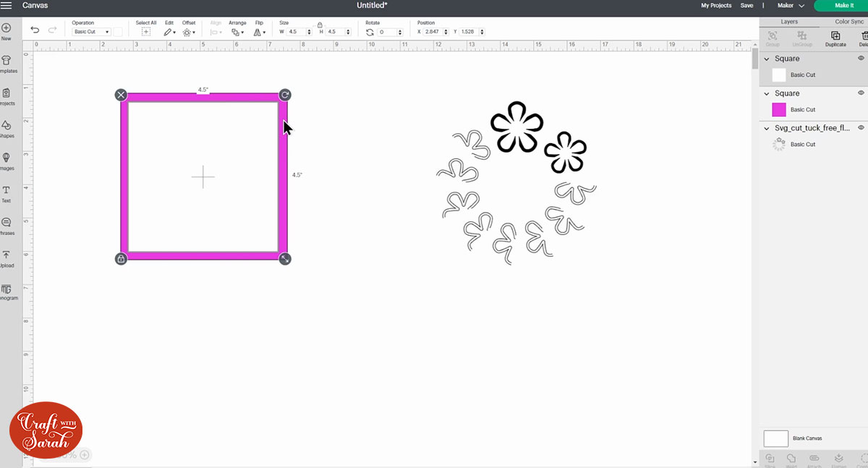The image size is (868, 468).
Task: Click the Attach icon
Action: (814, 458)
